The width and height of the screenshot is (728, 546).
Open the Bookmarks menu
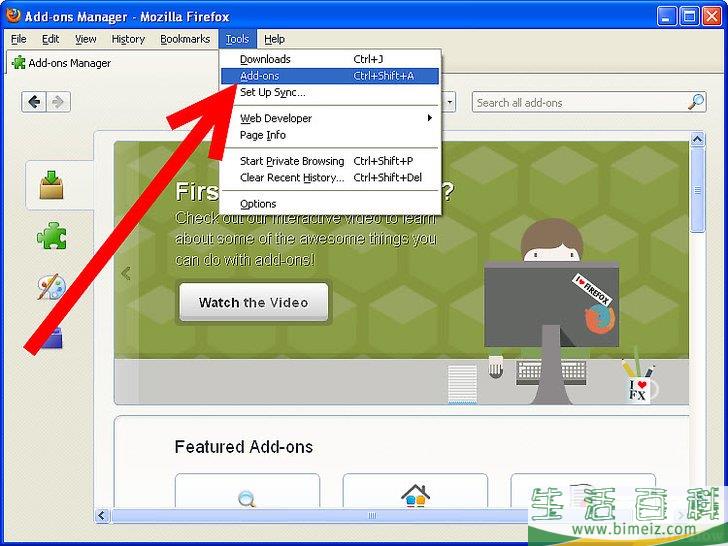click(x=185, y=39)
